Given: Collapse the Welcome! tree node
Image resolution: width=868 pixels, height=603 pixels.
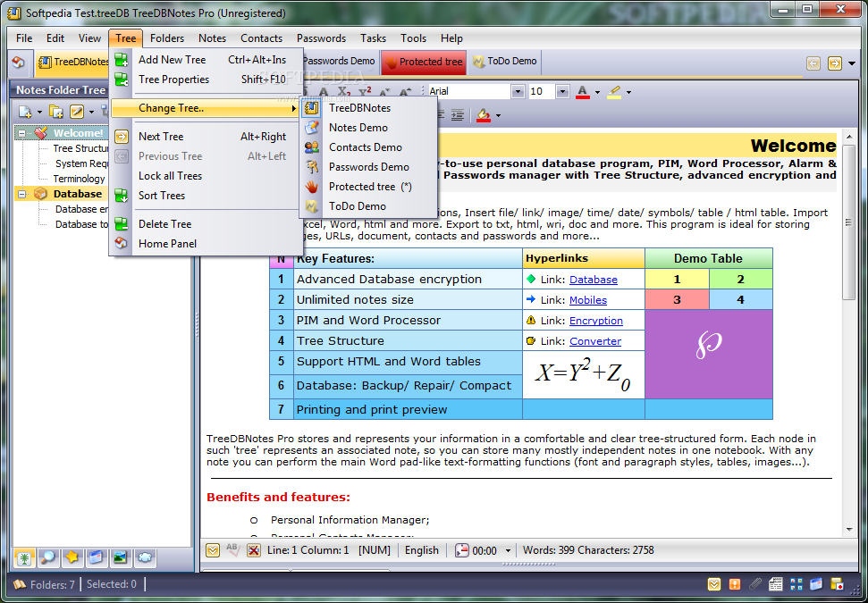Looking at the screenshot, I should (21, 133).
